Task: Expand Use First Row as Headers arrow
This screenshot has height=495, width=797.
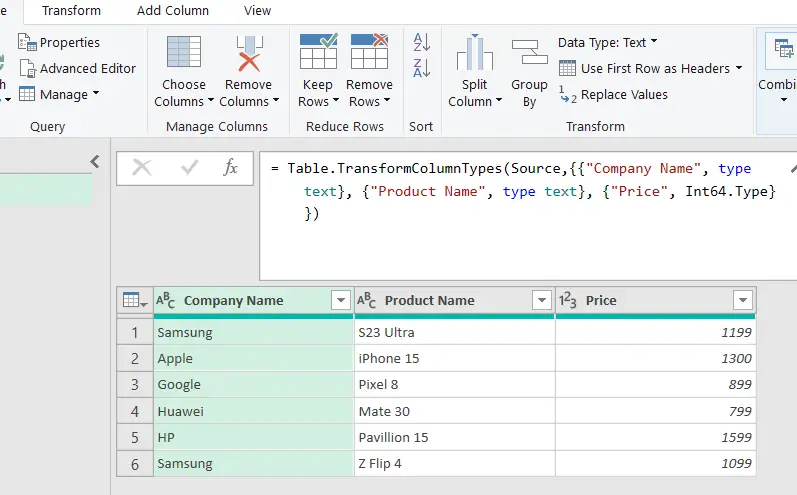Action: 739,68
